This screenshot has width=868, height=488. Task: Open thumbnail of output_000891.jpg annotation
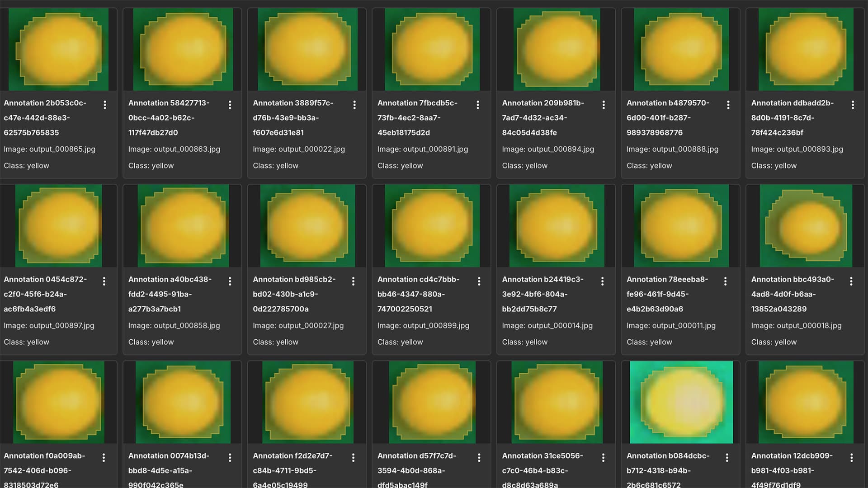click(x=432, y=49)
